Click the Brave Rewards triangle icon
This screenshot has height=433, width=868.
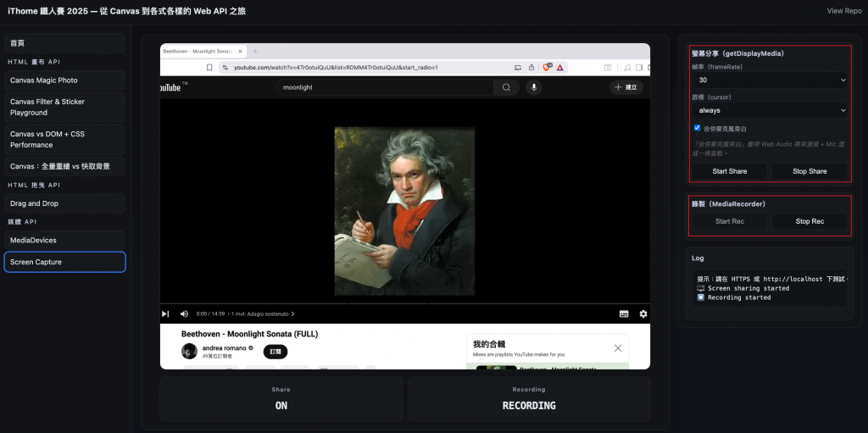pos(560,68)
